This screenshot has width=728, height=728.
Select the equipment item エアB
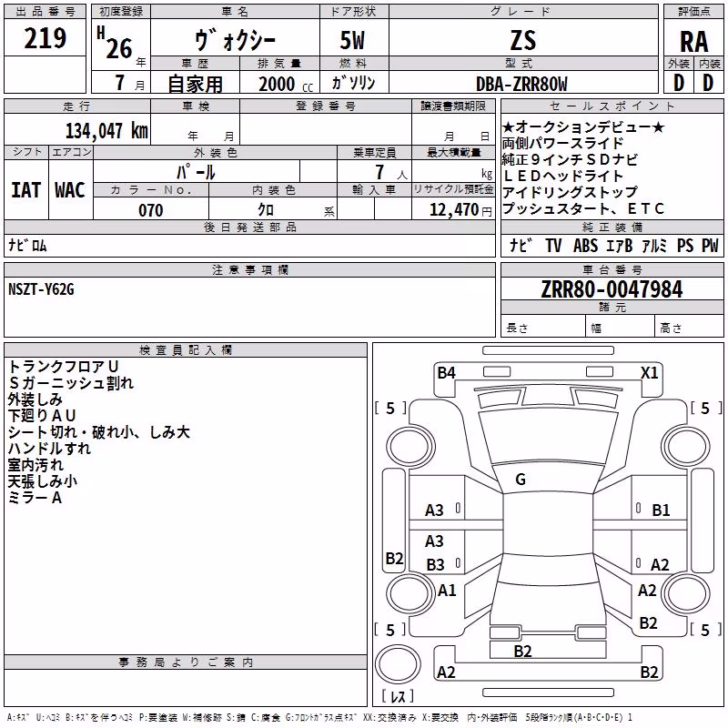pyautogui.click(x=620, y=245)
